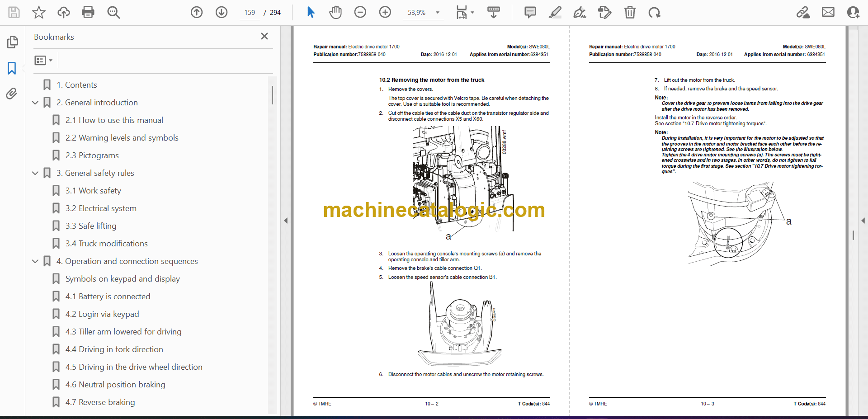Open the page fit options dropdown arrow
868x419 pixels.
[472, 13]
